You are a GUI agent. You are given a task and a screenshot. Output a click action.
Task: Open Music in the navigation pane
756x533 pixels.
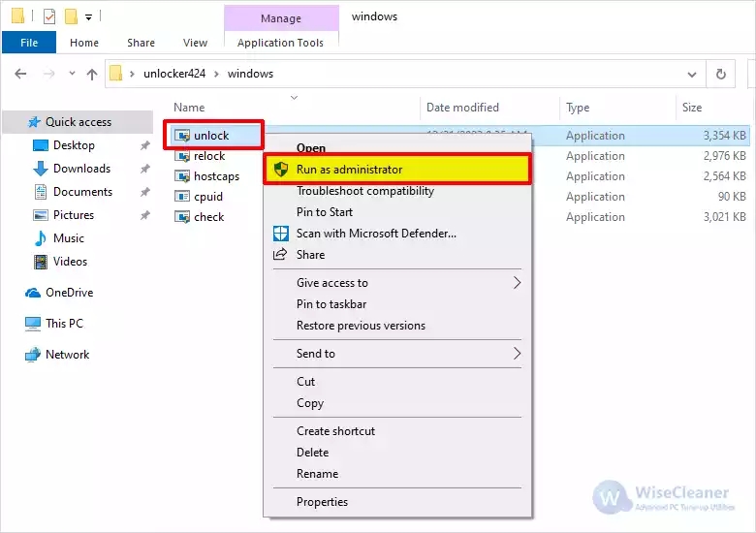point(69,238)
